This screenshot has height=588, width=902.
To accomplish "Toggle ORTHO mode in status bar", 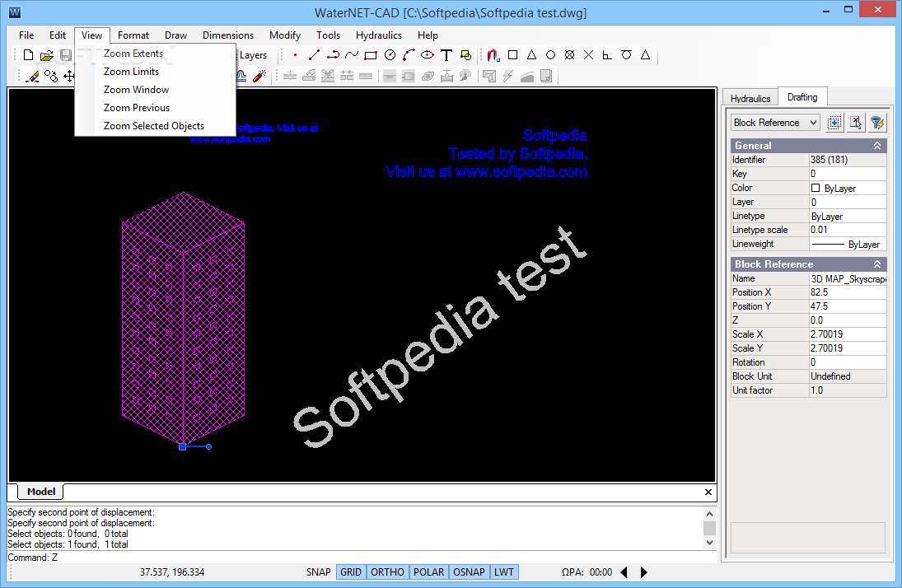I will click(387, 572).
